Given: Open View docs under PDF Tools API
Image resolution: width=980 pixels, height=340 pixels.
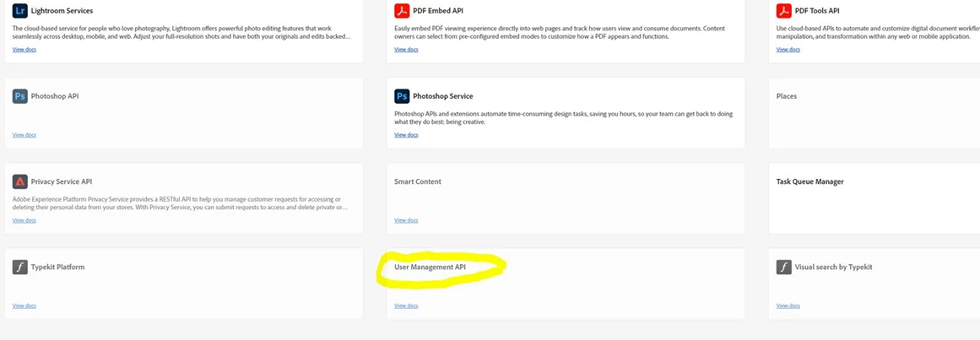Looking at the screenshot, I should click(788, 50).
